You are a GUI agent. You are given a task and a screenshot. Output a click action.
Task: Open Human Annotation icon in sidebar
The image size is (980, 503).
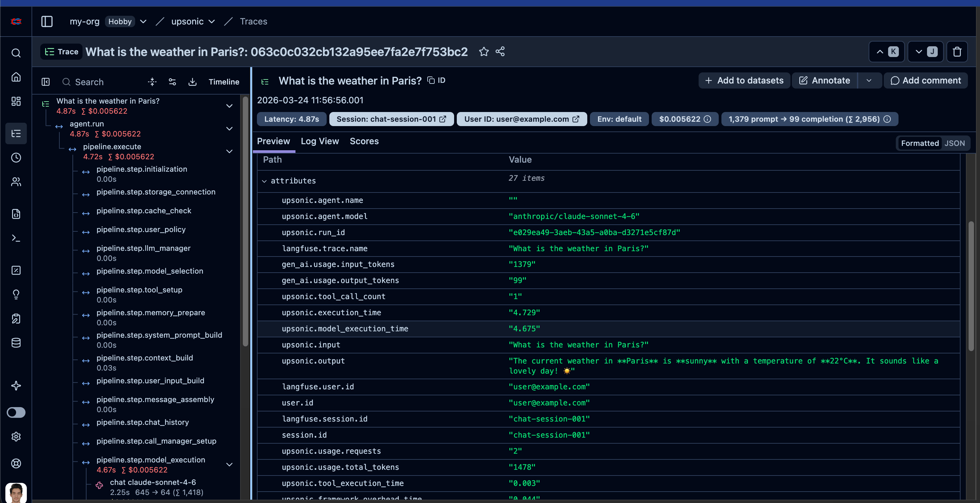click(16, 319)
